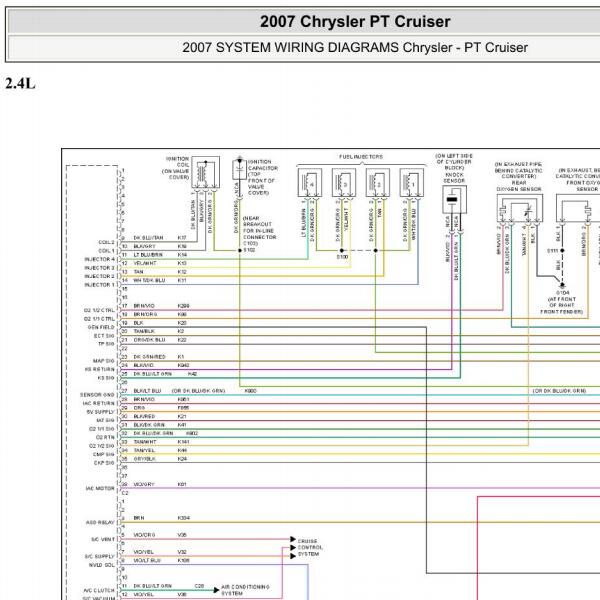Click the 'S102' splice label
The width and height of the screenshot is (600, 600).
pyautogui.click(x=249, y=250)
